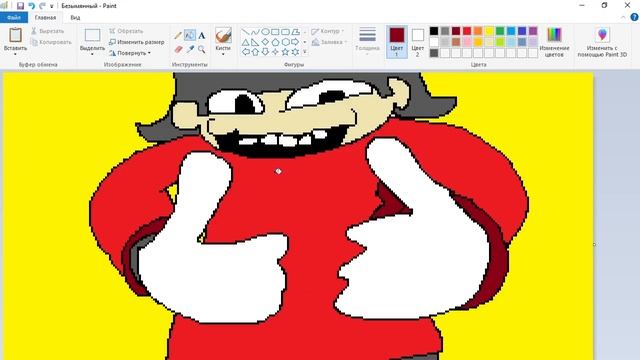
Task: Click the Save icon in the title bar
Action: pos(20,6)
